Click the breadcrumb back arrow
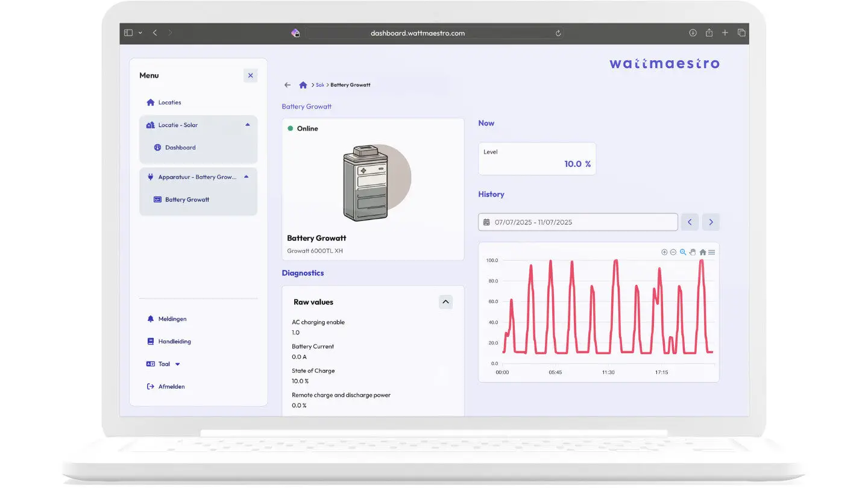 pos(288,85)
